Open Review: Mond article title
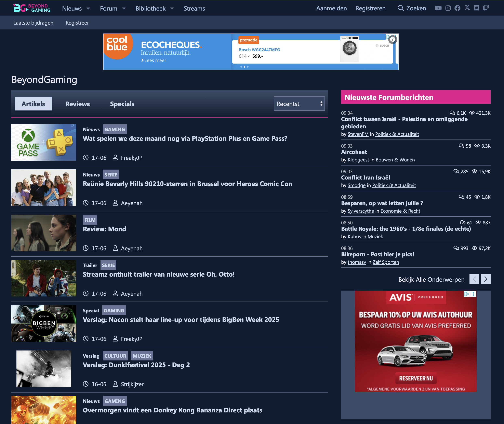The image size is (504, 424). [104, 229]
